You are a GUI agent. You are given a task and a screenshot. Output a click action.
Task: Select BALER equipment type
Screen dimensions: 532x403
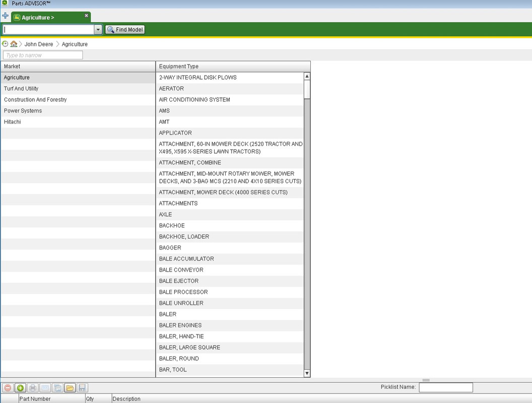click(230, 314)
